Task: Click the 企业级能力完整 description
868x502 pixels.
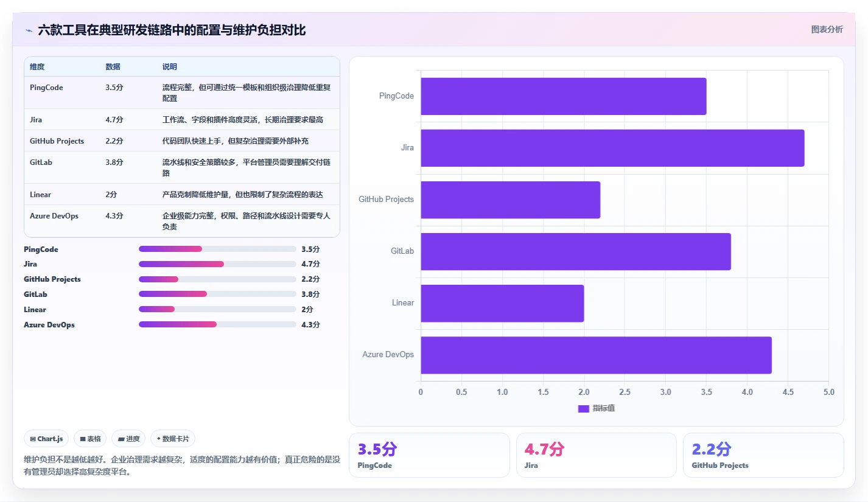Action: [x=247, y=221]
